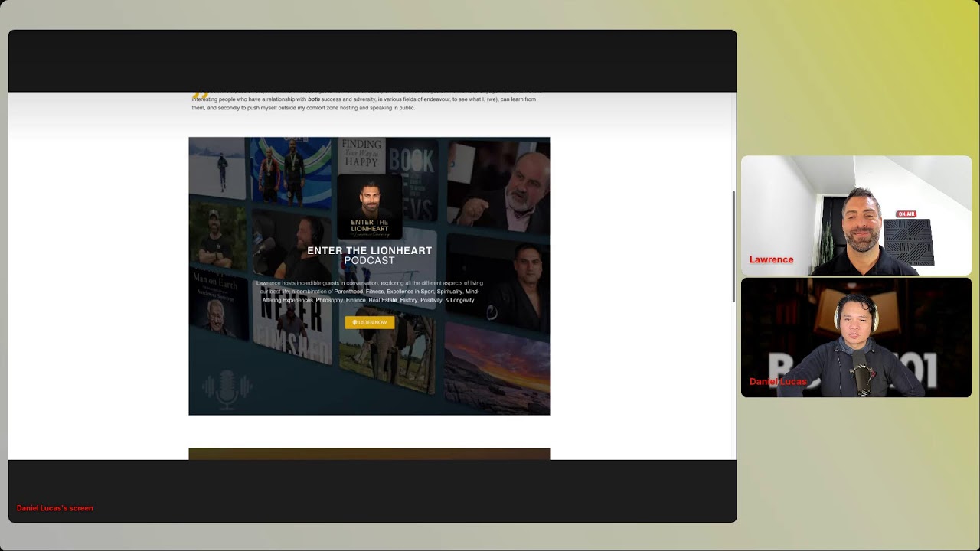Click the Lawrence name label
Screen dimensions: 980x551
[x=771, y=259]
